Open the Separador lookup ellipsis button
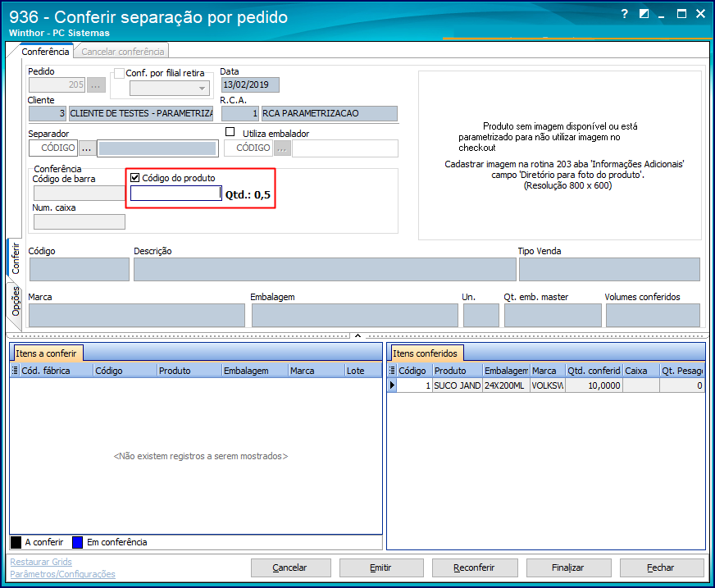The image size is (715, 588). [x=87, y=148]
